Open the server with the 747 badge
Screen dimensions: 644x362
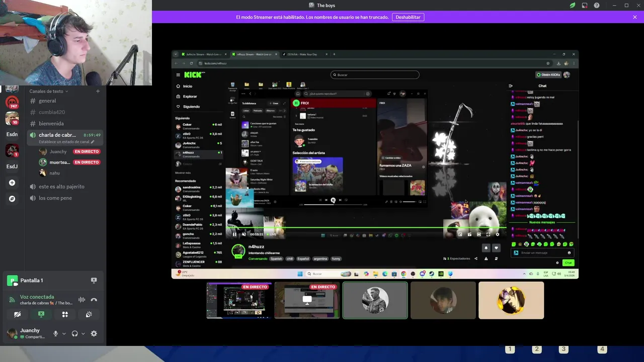(12, 102)
